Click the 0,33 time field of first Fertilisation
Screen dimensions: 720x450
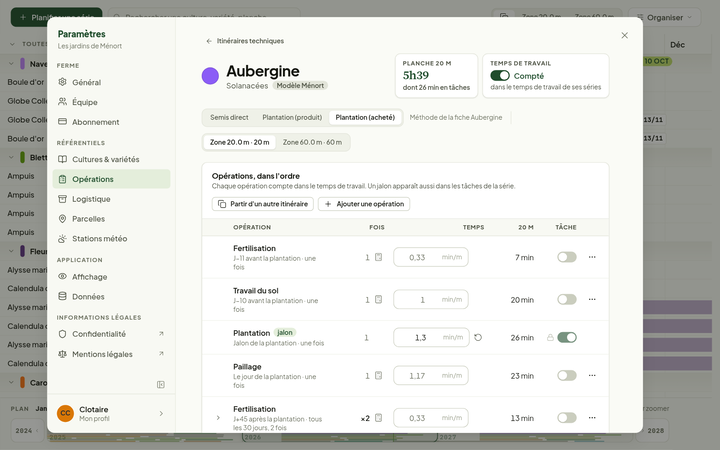[x=431, y=257]
